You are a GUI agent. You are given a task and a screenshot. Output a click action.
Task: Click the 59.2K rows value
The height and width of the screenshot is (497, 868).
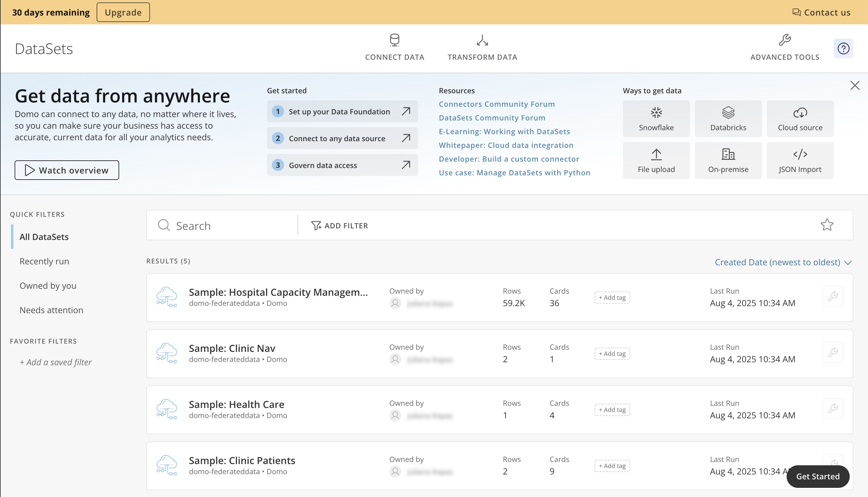pos(514,303)
